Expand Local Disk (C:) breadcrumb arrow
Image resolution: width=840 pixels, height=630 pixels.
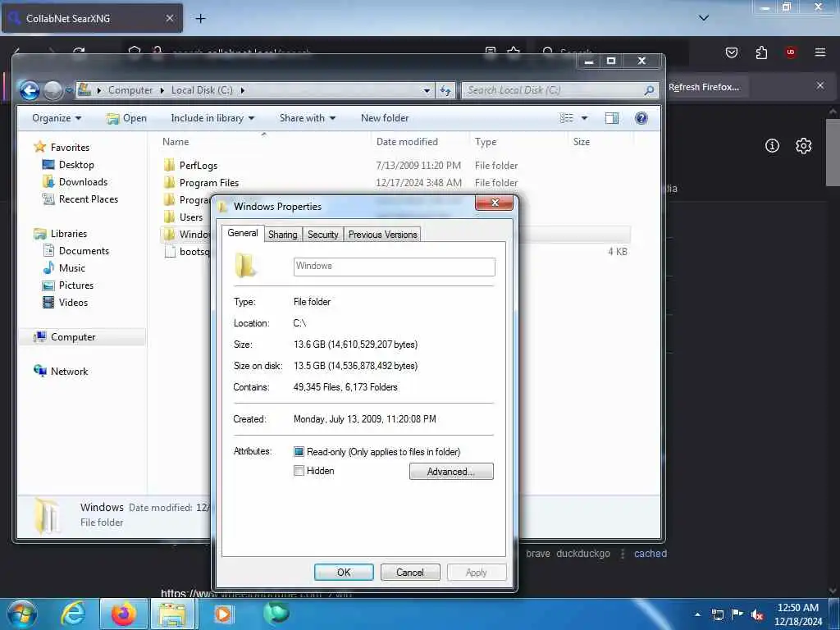242,90
